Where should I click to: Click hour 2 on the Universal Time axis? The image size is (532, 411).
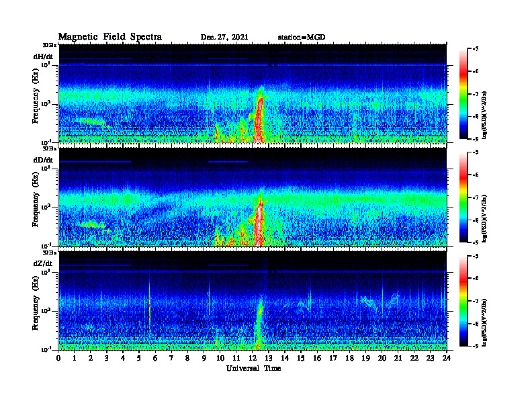tap(91, 359)
